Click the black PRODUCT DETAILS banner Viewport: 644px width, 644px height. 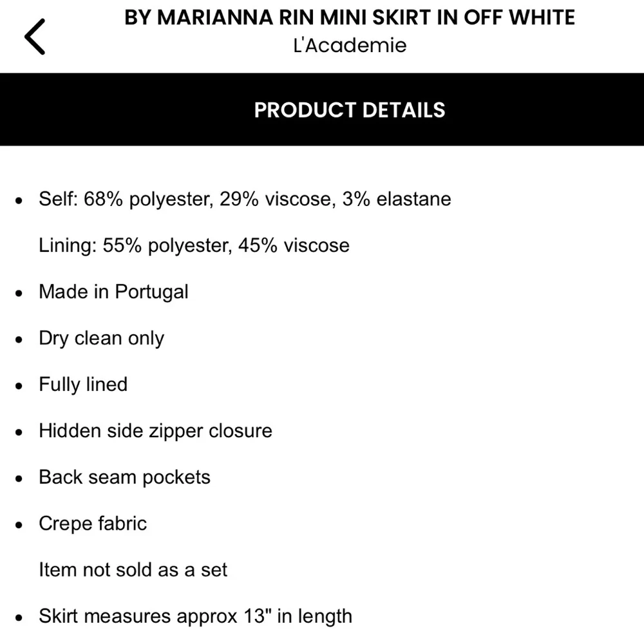pos(349,109)
